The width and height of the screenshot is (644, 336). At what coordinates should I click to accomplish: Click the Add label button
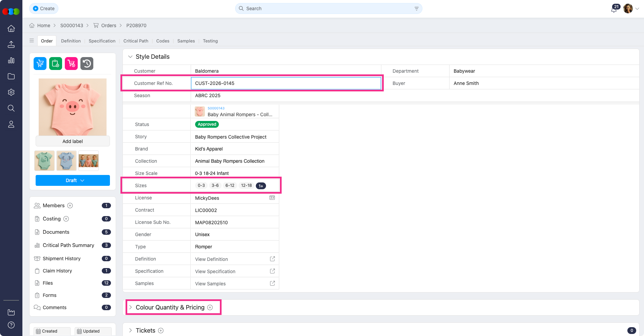[x=73, y=141]
